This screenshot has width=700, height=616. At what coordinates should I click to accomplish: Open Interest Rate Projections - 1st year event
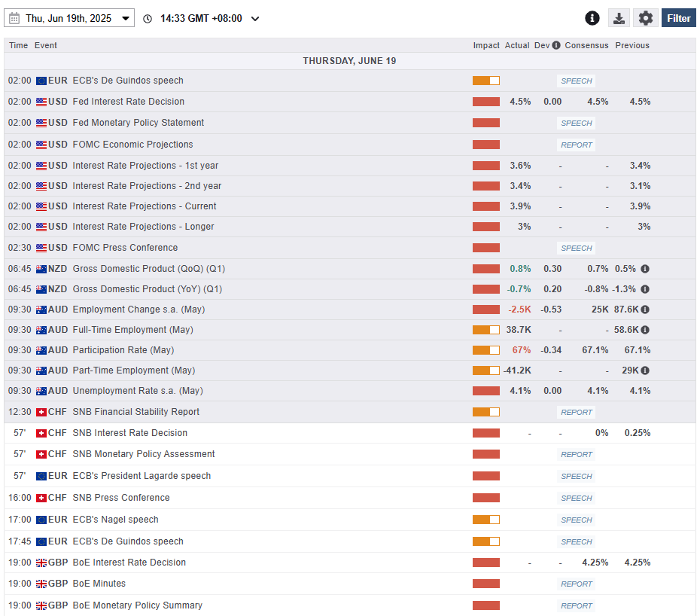[x=145, y=165]
